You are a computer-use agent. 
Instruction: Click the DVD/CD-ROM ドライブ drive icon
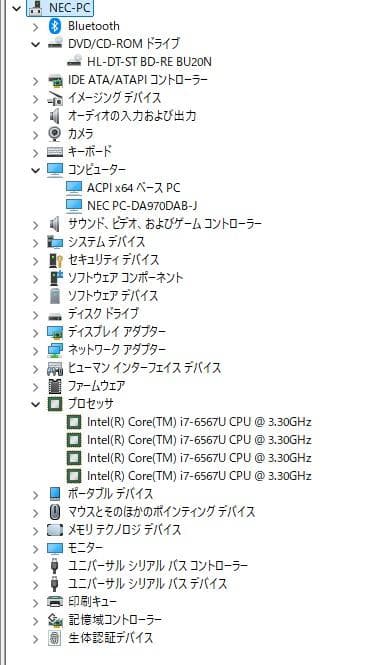[55, 43]
